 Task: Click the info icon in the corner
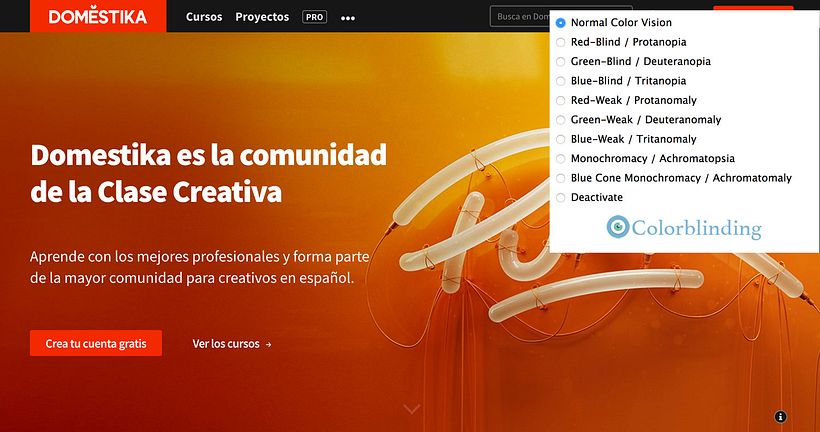[x=780, y=416]
